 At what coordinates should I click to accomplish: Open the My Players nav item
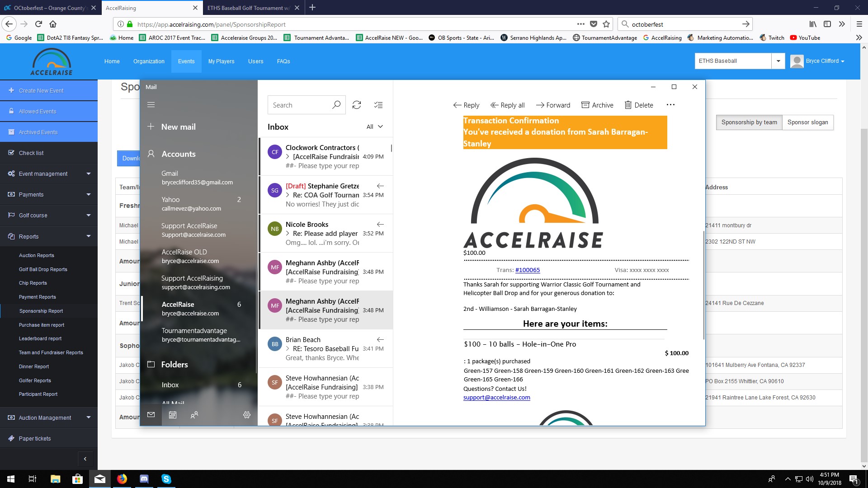(221, 61)
